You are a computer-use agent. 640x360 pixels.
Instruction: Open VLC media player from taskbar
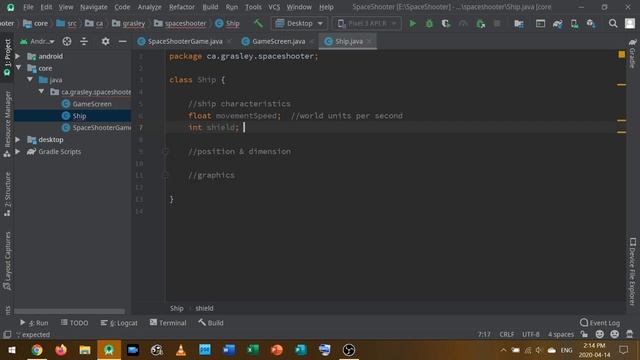click(181, 350)
